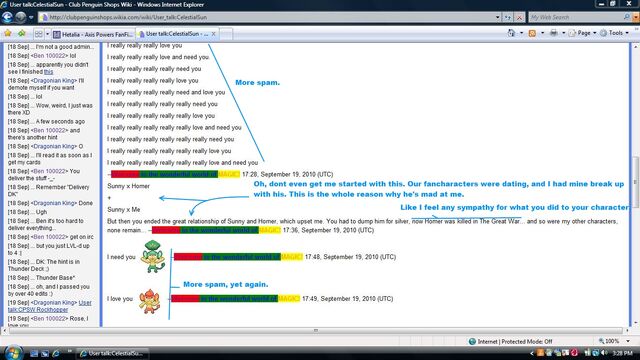Image resolution: width=640 pixels, height=360 pixels.
Task: Click the Quick Tabs grid icon
Action: click(38, 34)
